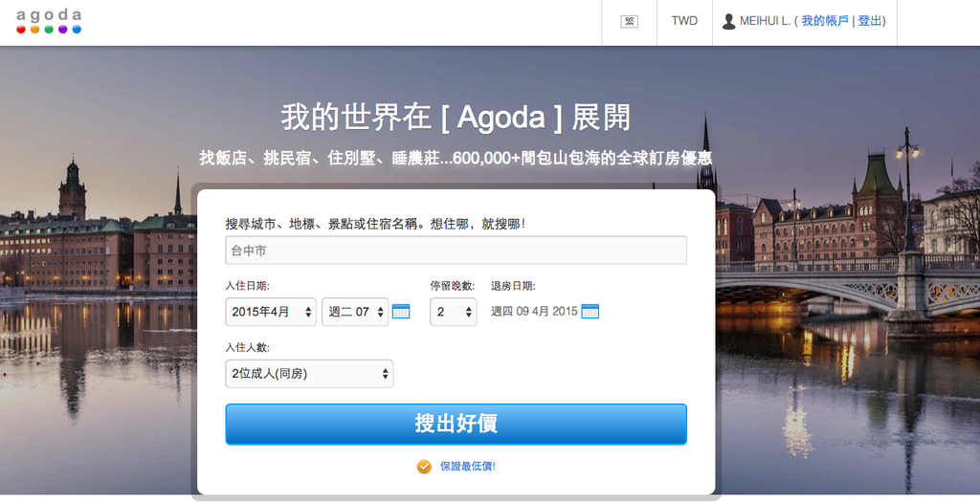Open the 停留晚數 nights dropdown
The width and height of the screenshot is (980, 502).
453,312
